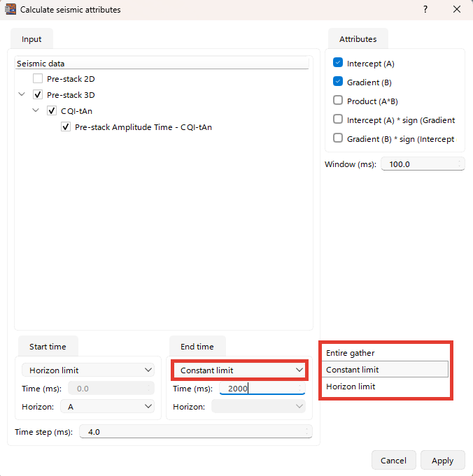Open help with the question mark button
Image resolution: width=473 pixels, height=476 pixels.
click(425, 9)
